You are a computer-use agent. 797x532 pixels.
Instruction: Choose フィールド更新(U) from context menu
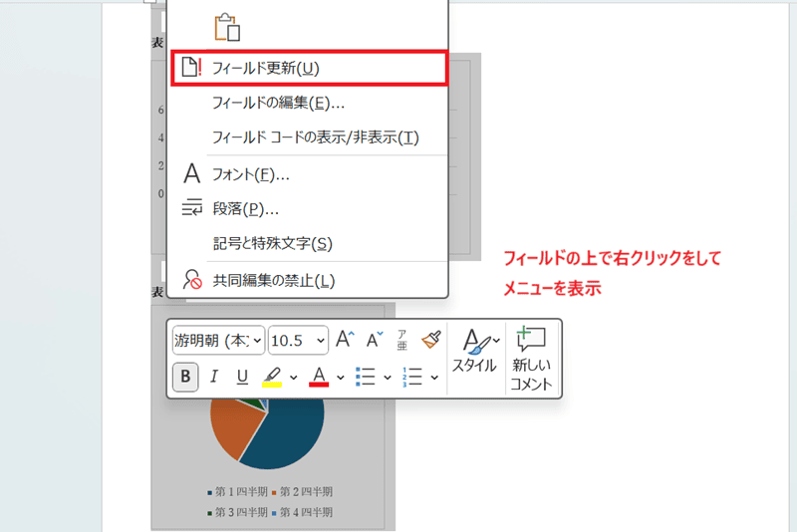[309, 68]
